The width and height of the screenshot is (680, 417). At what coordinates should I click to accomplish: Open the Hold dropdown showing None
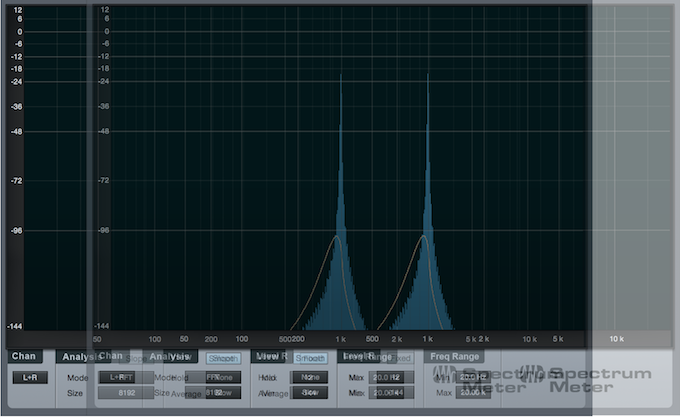tap(309, 378)
